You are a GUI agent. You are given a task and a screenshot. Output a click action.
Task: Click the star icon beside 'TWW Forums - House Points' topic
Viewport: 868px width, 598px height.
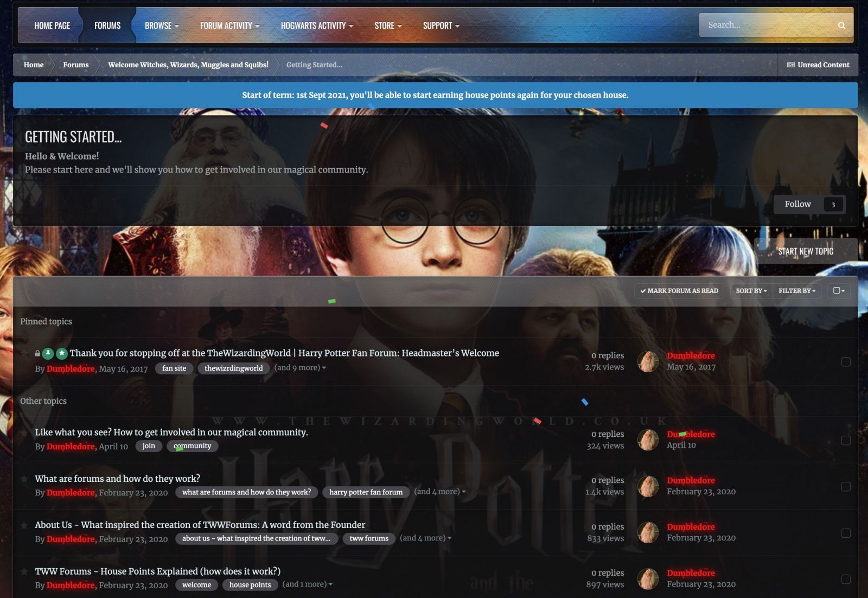24,571
